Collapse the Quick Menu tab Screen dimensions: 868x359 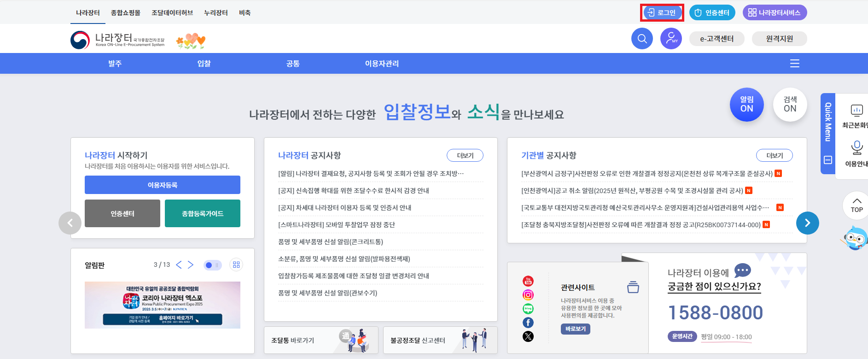pyautogui.click(x=828, y=160)
